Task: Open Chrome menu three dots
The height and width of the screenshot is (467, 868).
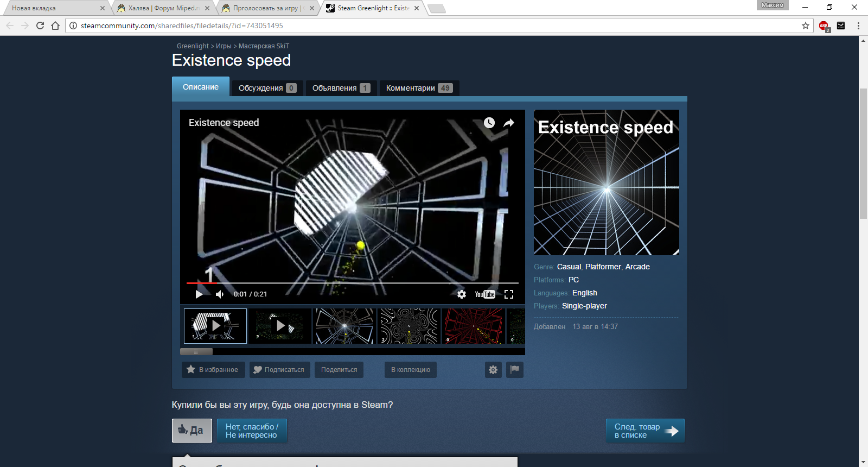Action: (858, 26)
